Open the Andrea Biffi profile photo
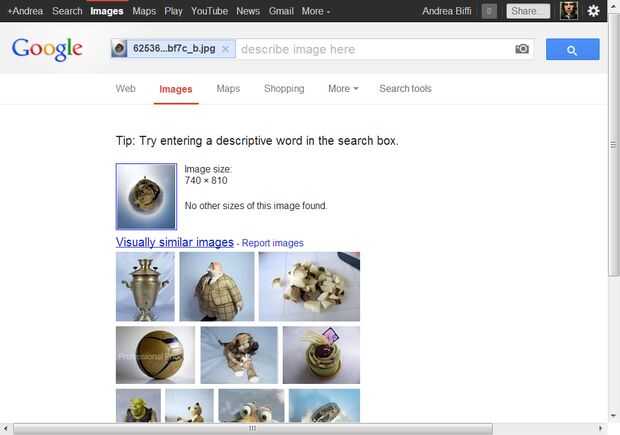This screenshot has height=435, width=620. tap(569, 11)
